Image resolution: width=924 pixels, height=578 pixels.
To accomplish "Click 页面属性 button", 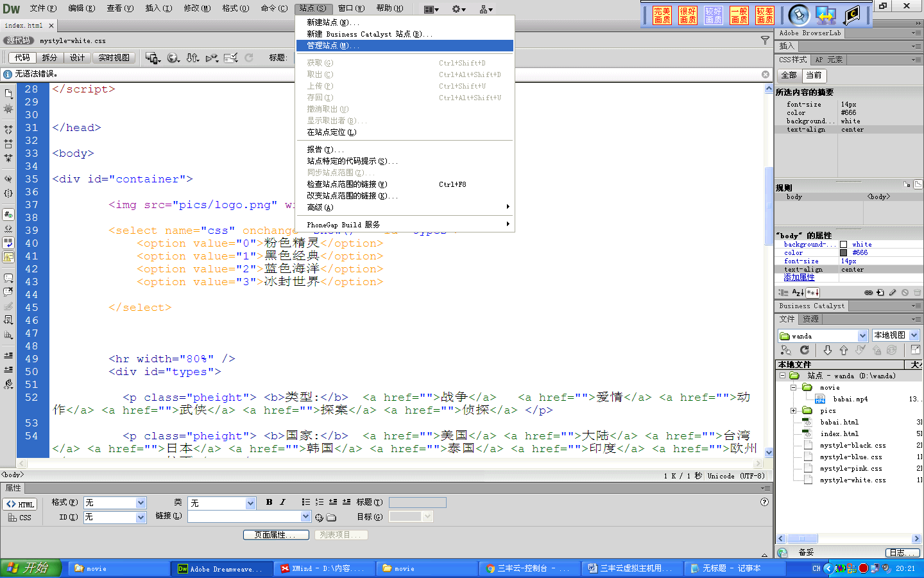I will pyautogui.click(x=276, y=535).
